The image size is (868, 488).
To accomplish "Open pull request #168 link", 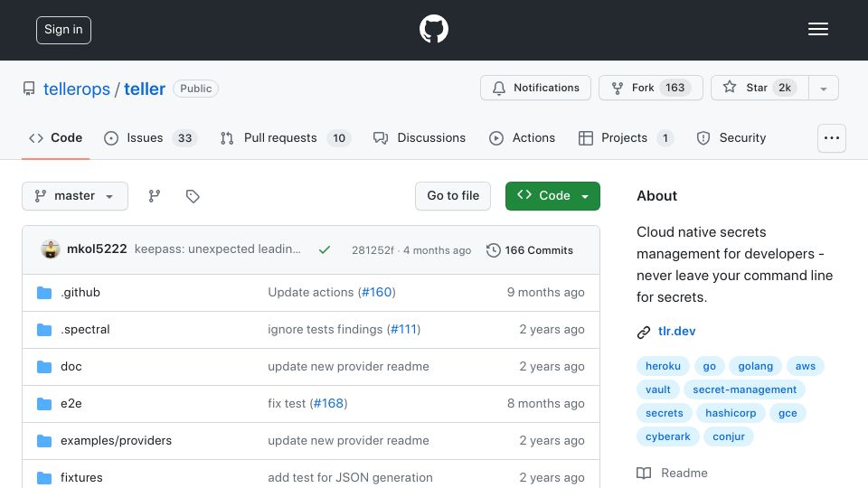I will [329, 403].
